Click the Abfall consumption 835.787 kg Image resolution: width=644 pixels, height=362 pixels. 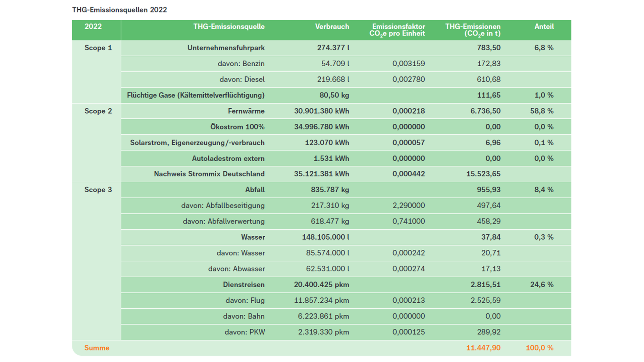(x=330, y=190)
